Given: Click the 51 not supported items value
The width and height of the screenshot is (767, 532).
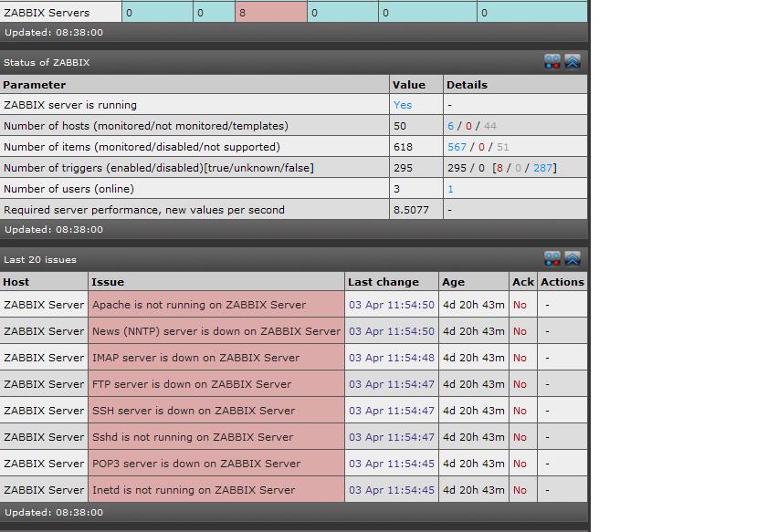Looking at the screenshot, I should tap(503, 147).
